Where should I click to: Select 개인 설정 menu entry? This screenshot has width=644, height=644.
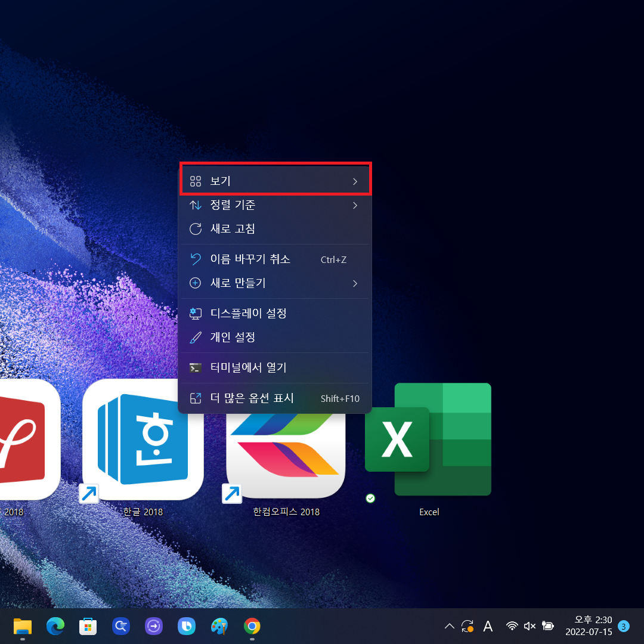tap(275, 337)
